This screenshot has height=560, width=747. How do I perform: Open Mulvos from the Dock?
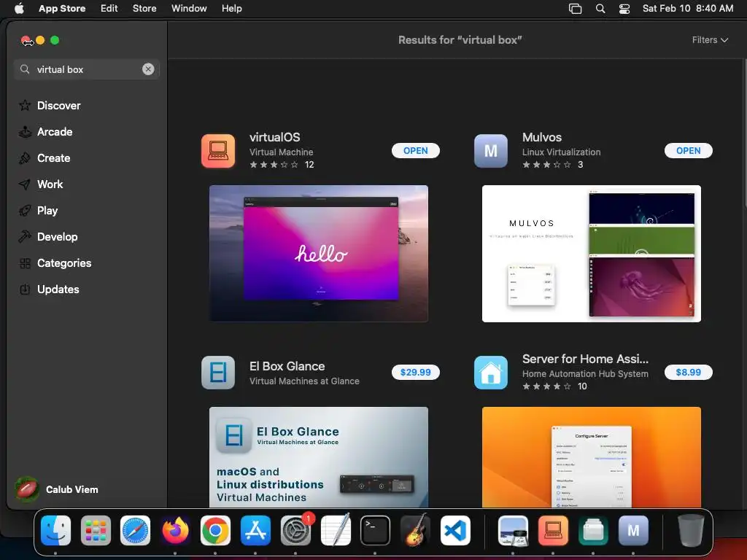633,530
